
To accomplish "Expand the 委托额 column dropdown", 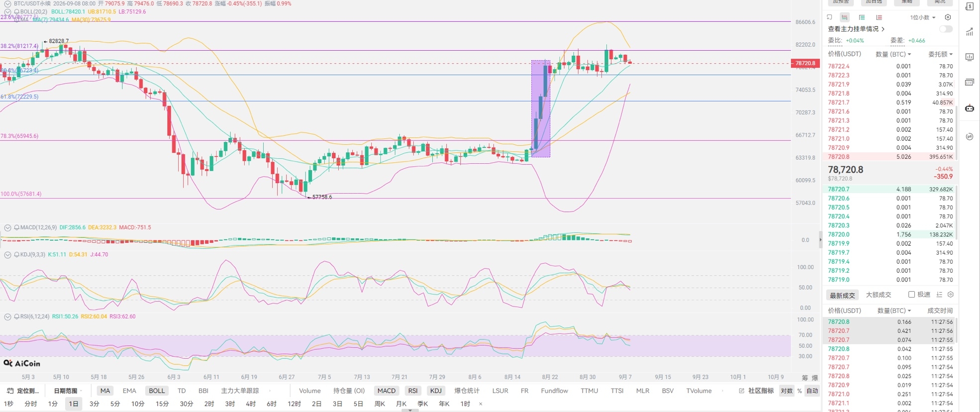I will click(940, 54).
